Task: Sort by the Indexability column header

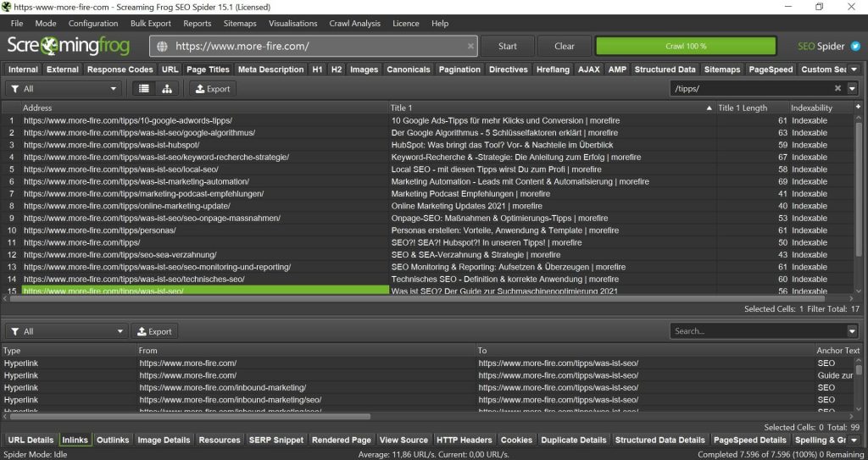Action: 821,108
